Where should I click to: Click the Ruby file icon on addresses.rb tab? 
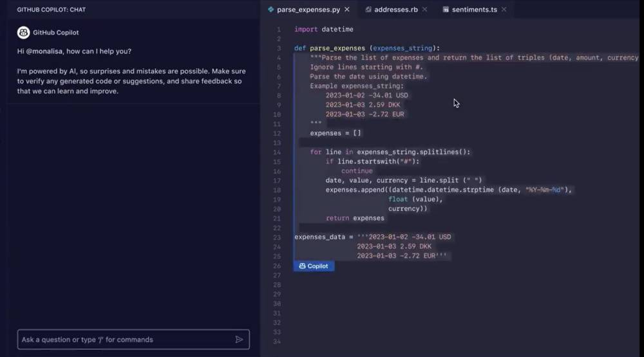coord(368,10)
